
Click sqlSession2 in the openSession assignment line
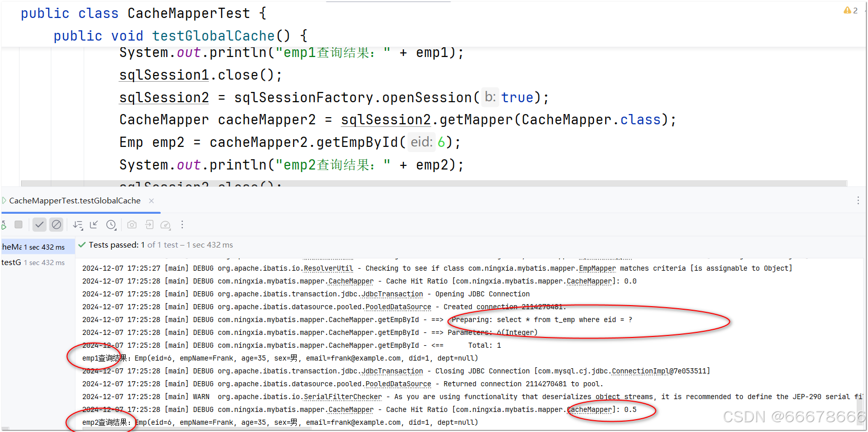tap(164, 98)
